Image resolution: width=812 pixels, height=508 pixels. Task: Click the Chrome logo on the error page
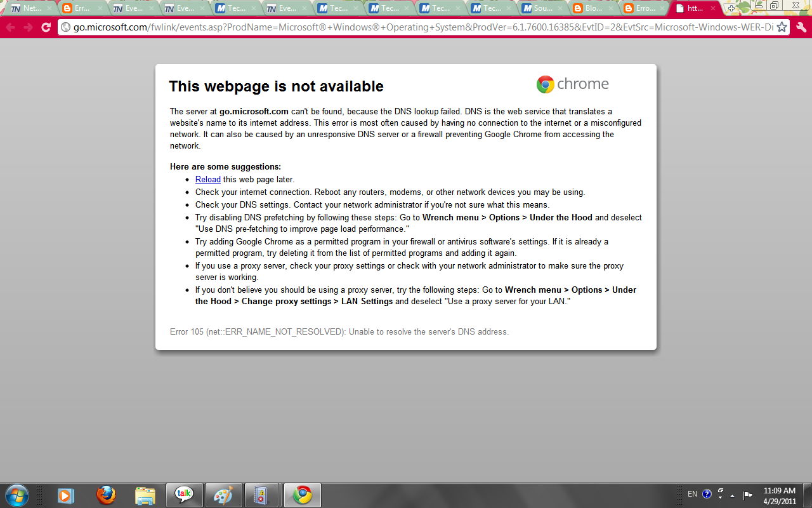point(572,84)
